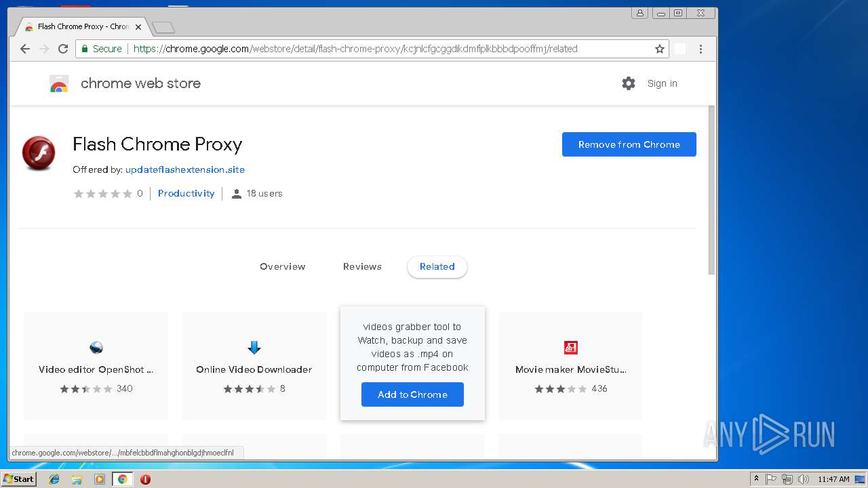Go back with the browser back arrow

[x=25, y=49]
